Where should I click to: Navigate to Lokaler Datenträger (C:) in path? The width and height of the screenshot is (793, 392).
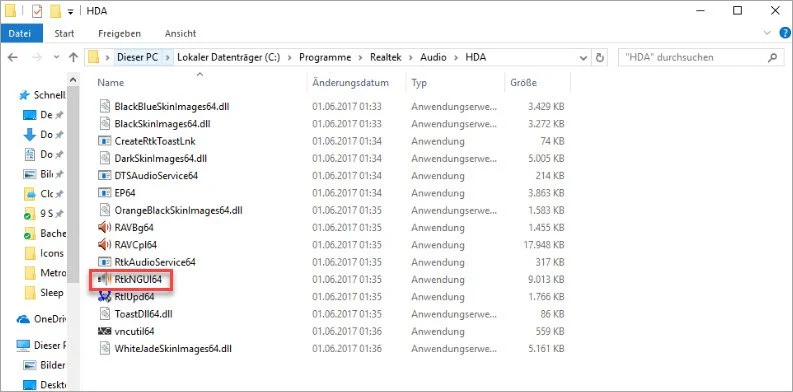coord(229,57)
